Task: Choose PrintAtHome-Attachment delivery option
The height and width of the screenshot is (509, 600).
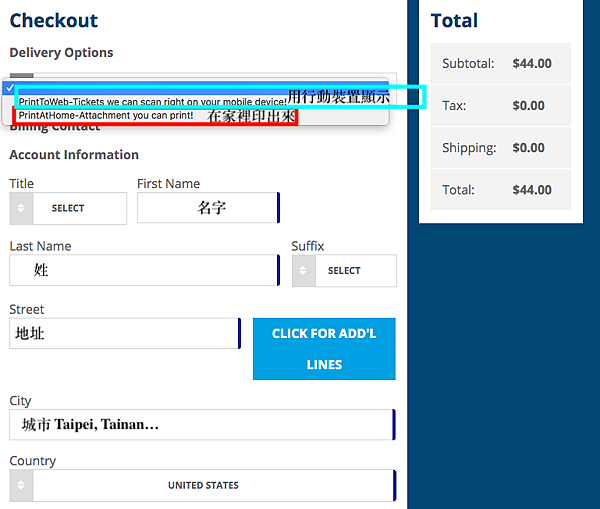Action: point(105,116)
